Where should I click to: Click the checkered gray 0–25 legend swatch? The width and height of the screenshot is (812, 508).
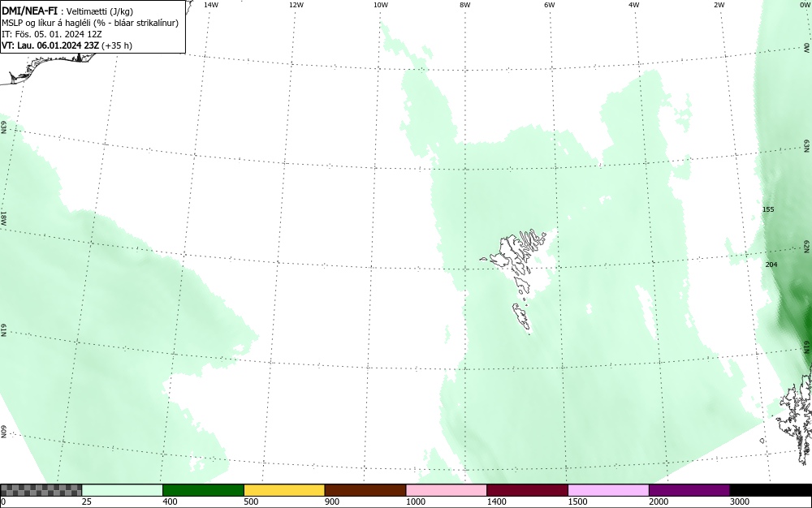pyautogui.click(x=41, y=490)
